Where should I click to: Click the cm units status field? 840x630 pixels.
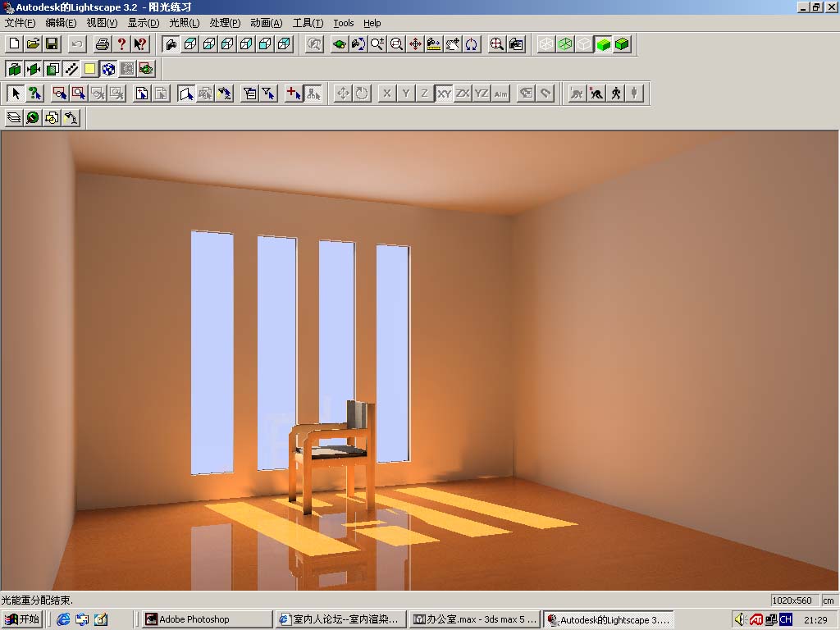[829, 600]
